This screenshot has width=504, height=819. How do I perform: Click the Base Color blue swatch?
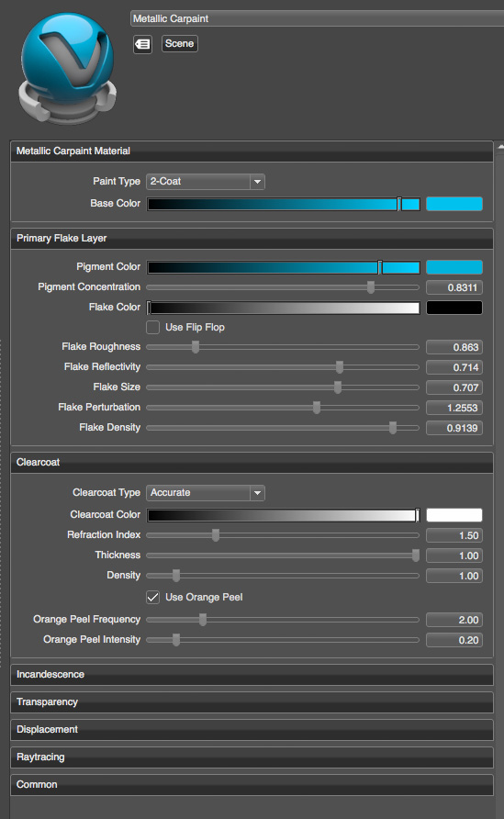[x=454, y=204]
